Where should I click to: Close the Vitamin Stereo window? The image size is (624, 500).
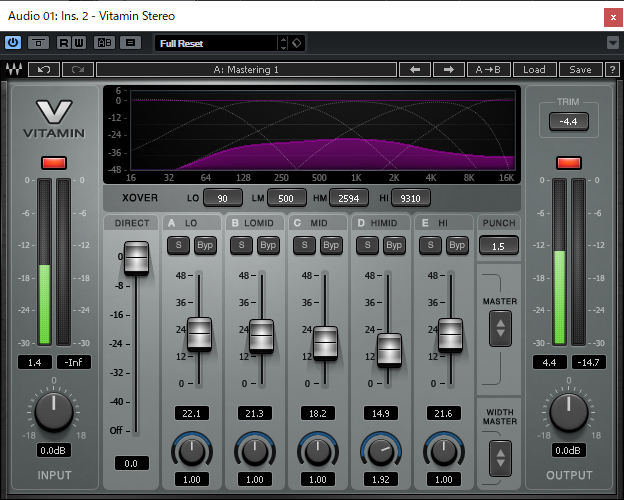(x=613, y=18)
